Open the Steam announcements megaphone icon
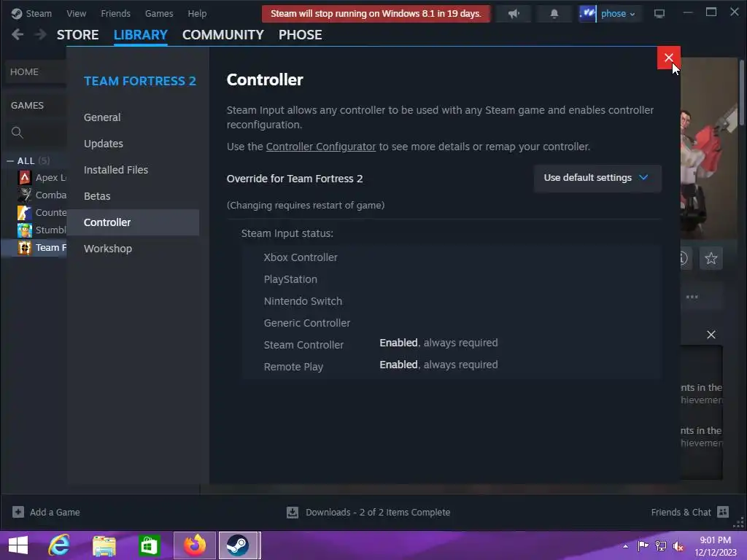 513,14
